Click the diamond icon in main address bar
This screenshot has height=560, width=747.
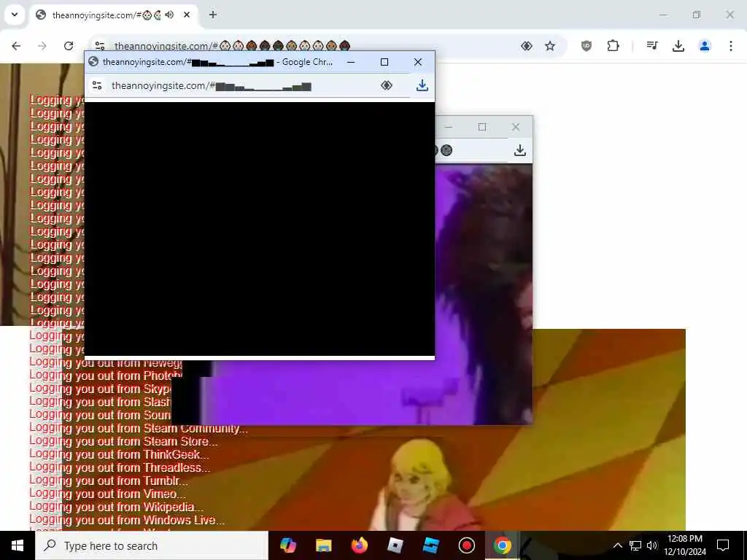pyautogui.click(x=527, y=46)
